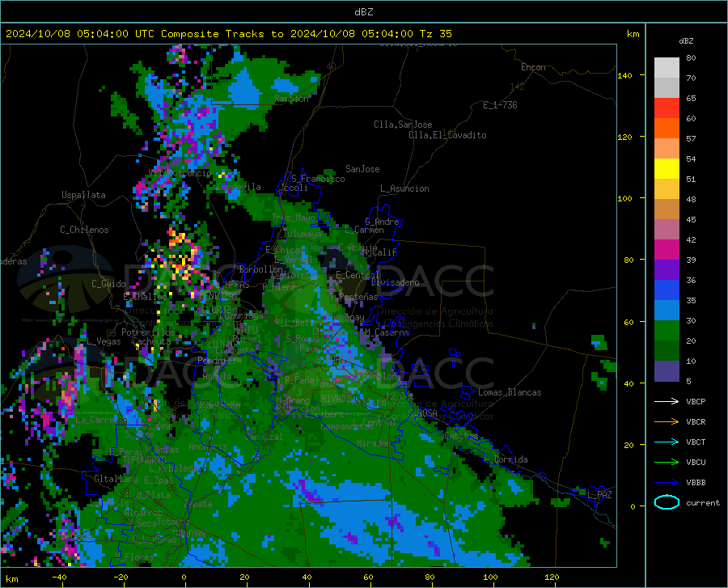
Task: Click the 'current' legend label
Action: (x=702, y=502)
